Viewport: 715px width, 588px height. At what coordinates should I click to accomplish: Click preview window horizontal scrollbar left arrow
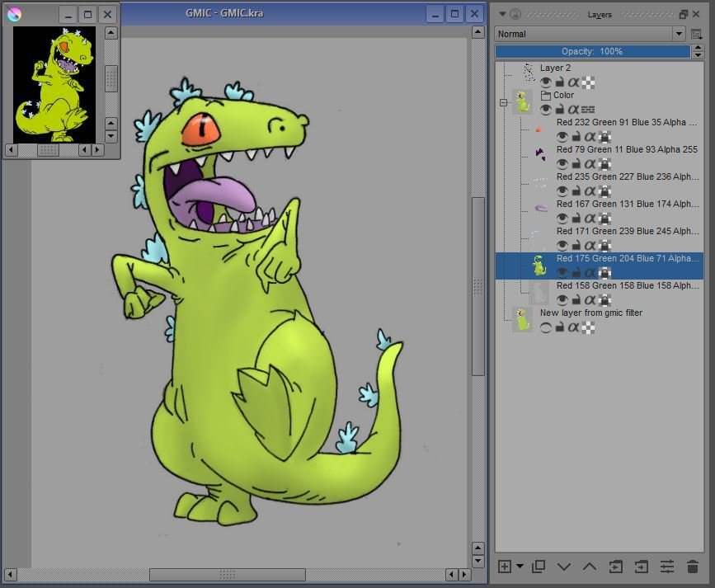tap(12, 149)
